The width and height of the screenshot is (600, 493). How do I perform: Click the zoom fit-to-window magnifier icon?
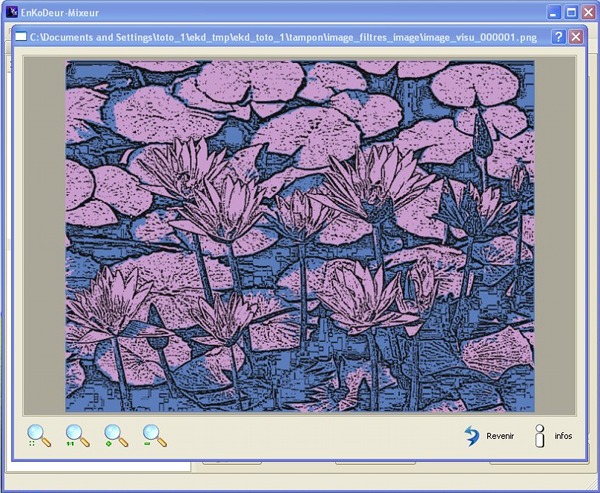coord(39,436)
